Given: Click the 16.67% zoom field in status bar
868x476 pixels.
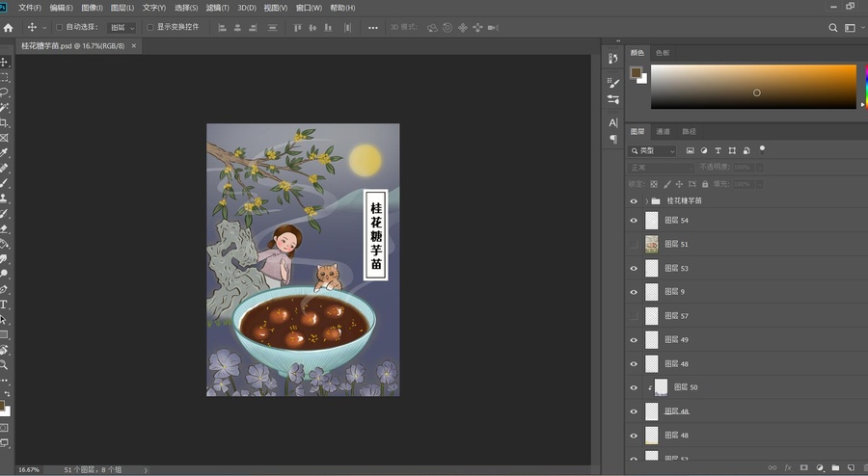Looking at the screenshot, I should 29,470.
